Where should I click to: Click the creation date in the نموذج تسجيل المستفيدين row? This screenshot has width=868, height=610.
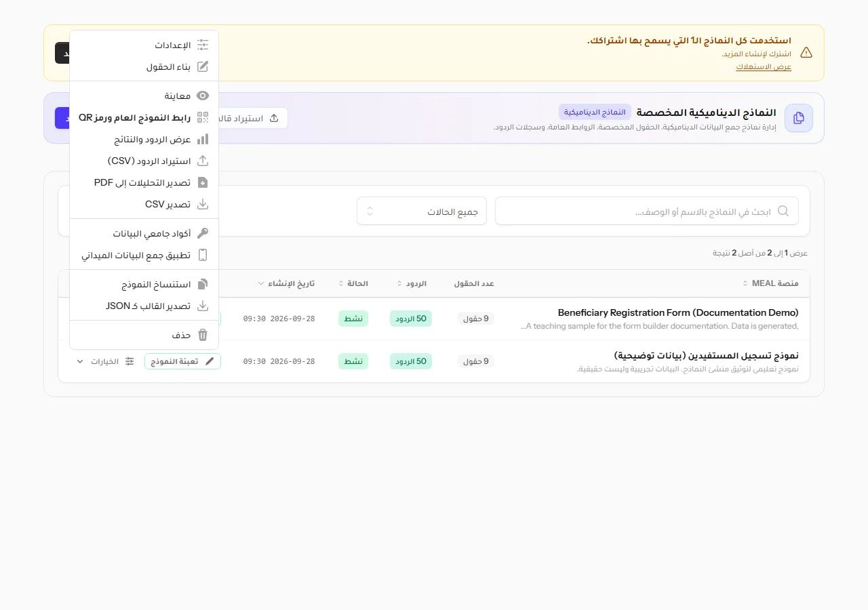(x=279, y=361)
